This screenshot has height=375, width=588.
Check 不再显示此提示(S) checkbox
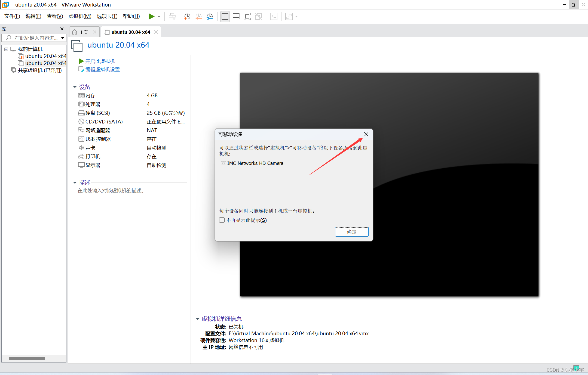(222, 220)
